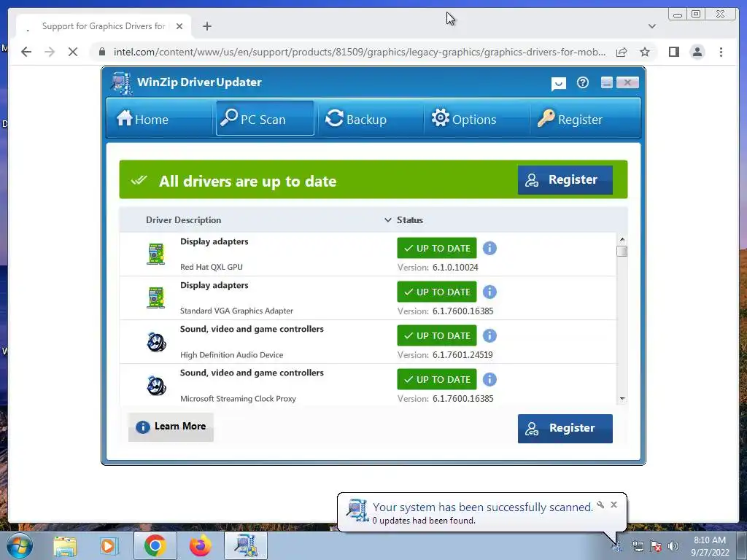747x560 pixels.
Task: Sort by the Status column dropdown arrow
Action: click(388, 220)
